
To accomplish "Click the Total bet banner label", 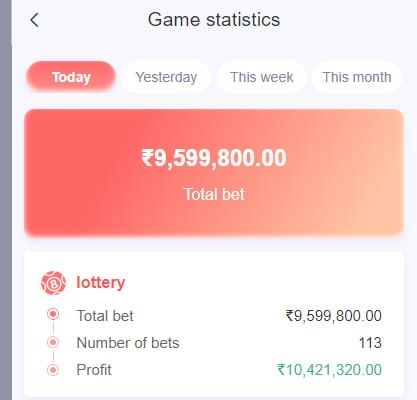I will click(214, 194).
